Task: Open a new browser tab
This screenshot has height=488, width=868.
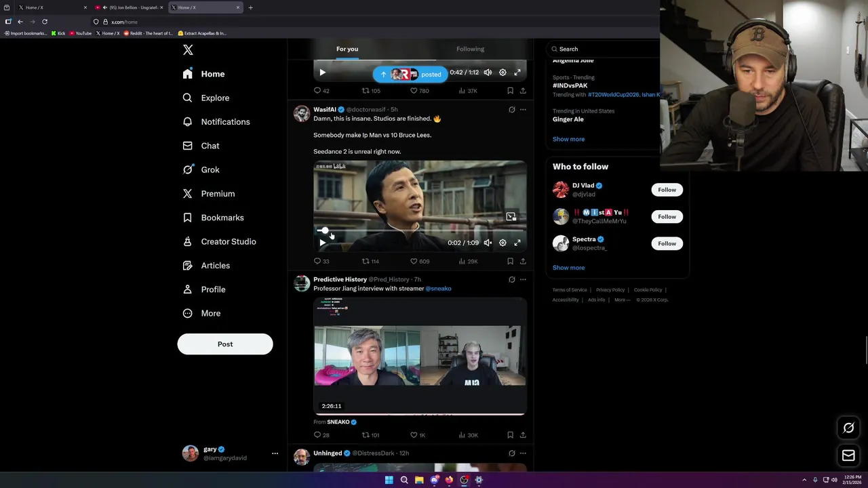Action: 250,7
